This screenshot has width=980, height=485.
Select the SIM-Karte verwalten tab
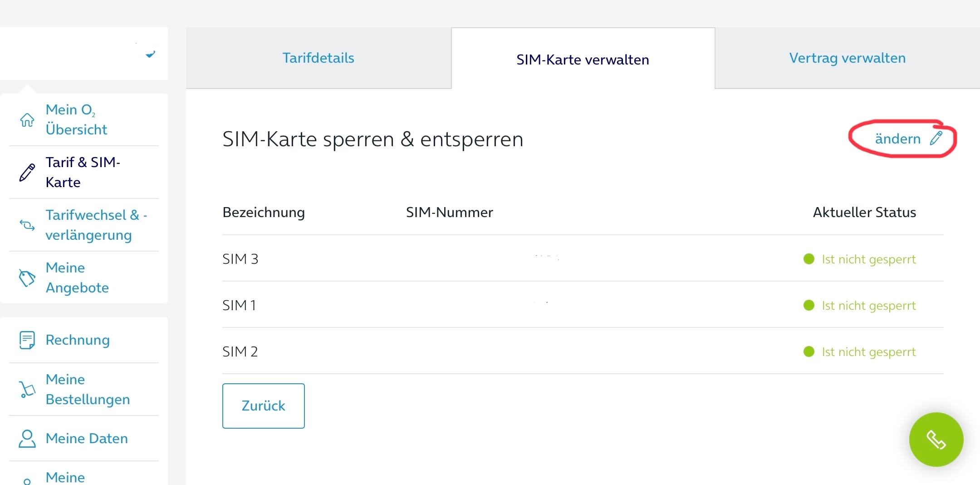(583, 59)
